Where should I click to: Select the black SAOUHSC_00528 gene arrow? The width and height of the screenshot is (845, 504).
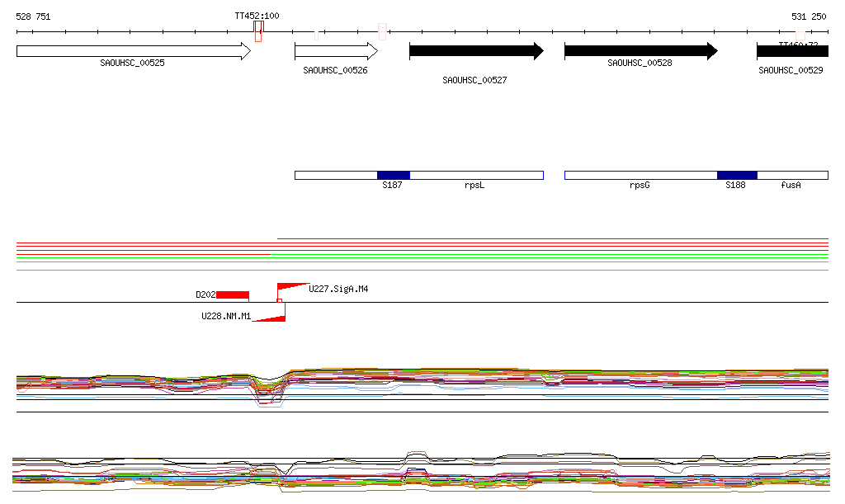coord(640,51)
